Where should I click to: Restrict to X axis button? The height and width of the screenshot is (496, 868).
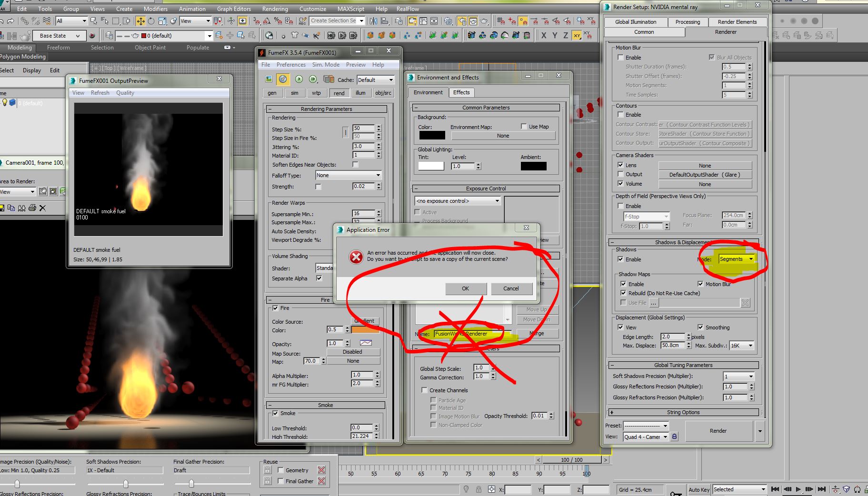[544, 36]
